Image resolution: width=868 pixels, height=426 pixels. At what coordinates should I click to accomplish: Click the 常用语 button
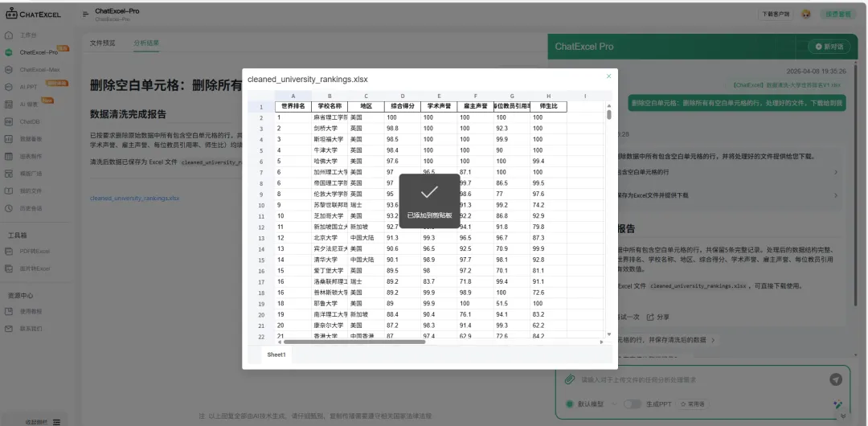coord(693,403)
